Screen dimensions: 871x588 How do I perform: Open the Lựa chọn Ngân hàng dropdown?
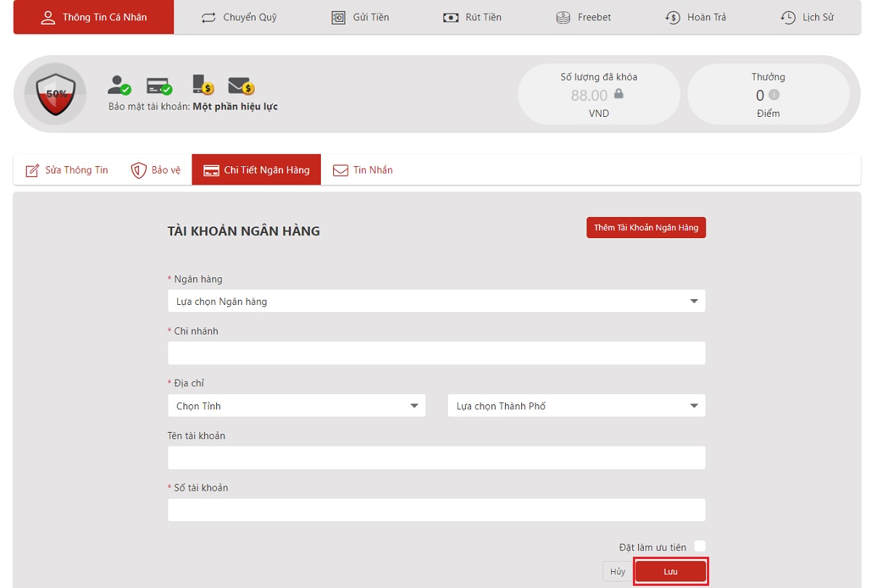pyautogui.click(x=436, y=301)
